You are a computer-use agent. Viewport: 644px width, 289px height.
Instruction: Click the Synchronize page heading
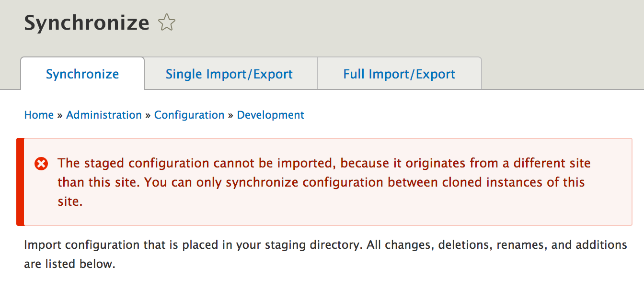[87, 22]
